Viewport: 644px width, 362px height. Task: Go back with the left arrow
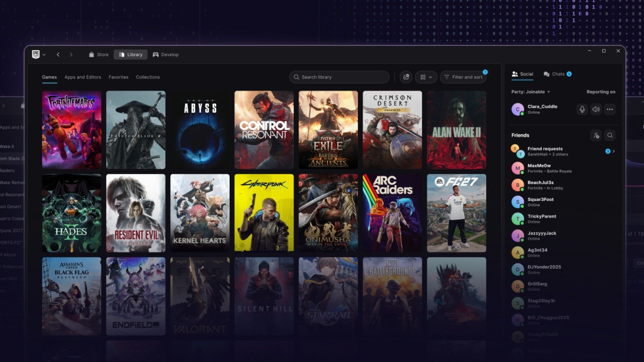point(58,54)
